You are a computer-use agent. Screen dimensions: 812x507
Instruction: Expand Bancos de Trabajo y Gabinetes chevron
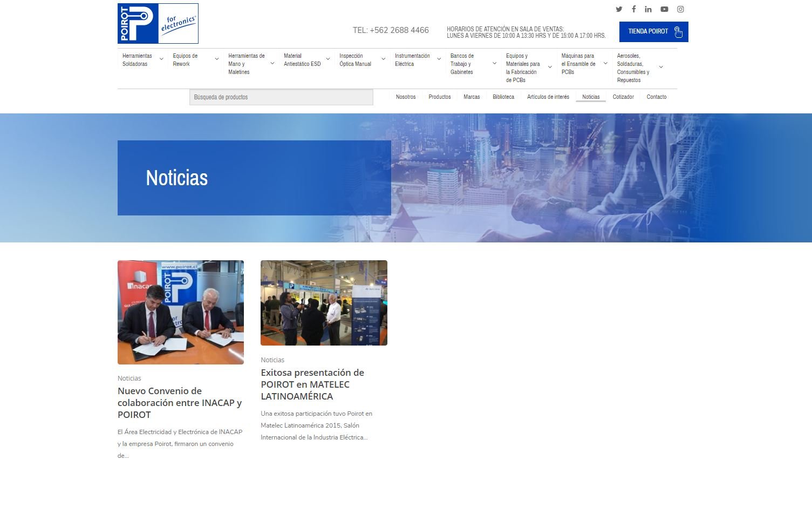tap(494, 63)
